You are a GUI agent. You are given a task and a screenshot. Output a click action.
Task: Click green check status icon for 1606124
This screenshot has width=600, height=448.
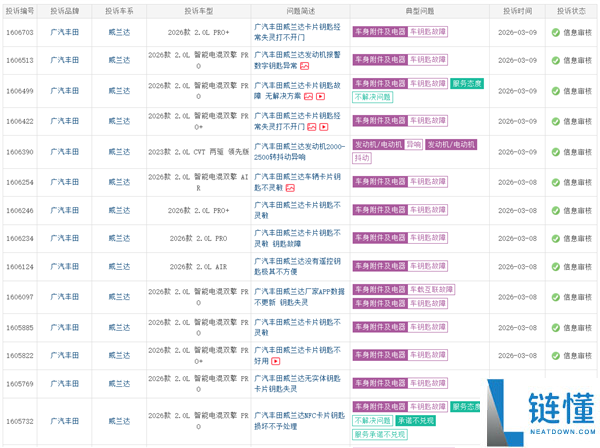(556, 267)
